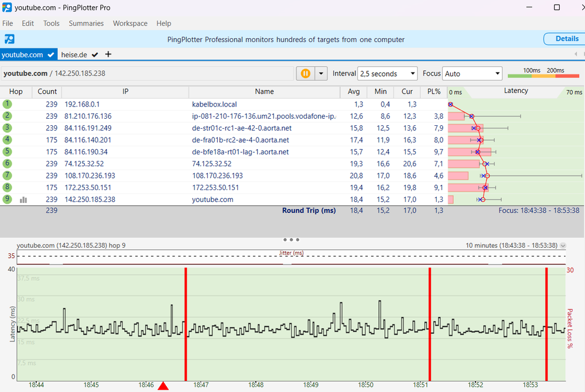Select de-str01c-rc1-ae-42-0.aorta.net hop name
The width and height of the screenshot is (585, 392).
pos(242,128)
